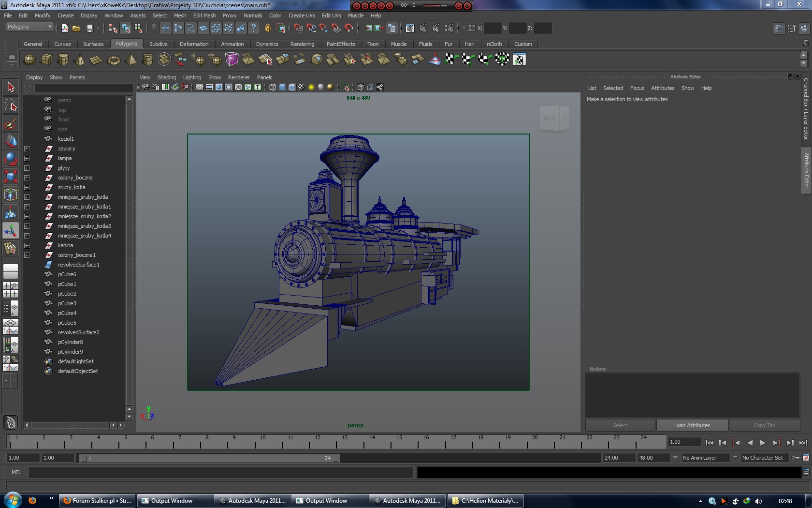The image size is (812, 508).
Task: Toggle wireframe on shaded viewport button
Action: 292,88
